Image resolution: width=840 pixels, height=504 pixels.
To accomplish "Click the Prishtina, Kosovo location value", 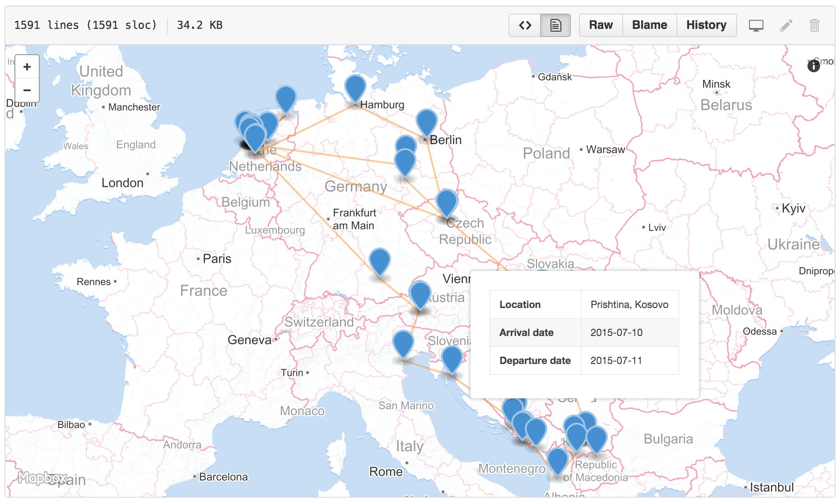I will 629,304.
